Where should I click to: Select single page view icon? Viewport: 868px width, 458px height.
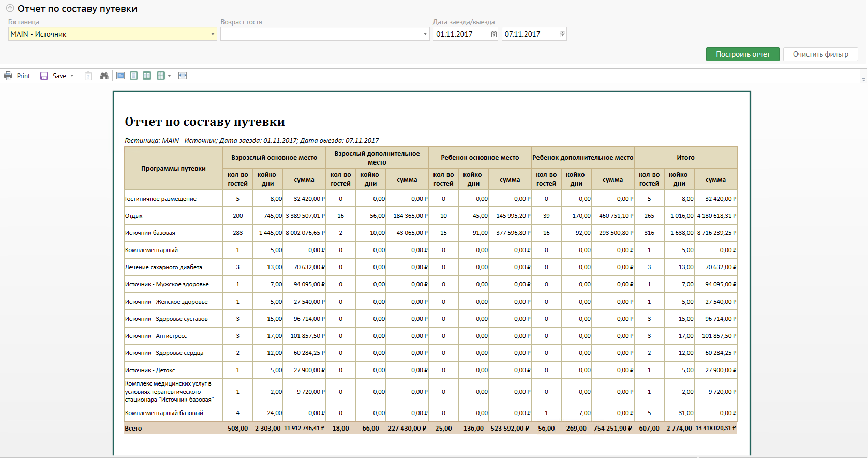coord(134,76)
